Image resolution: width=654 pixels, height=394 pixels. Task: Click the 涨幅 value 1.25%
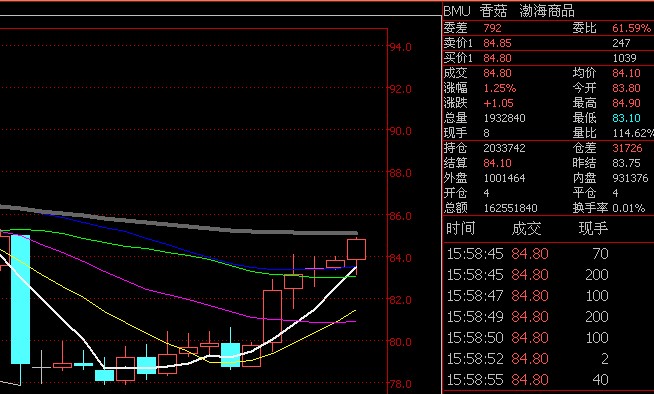[x=500, y=88]
